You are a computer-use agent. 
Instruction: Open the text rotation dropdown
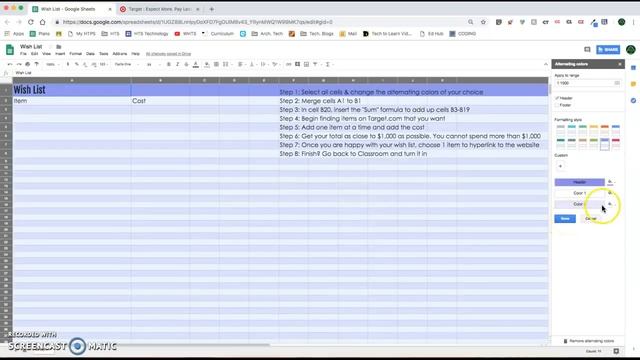tap(276, 64)
